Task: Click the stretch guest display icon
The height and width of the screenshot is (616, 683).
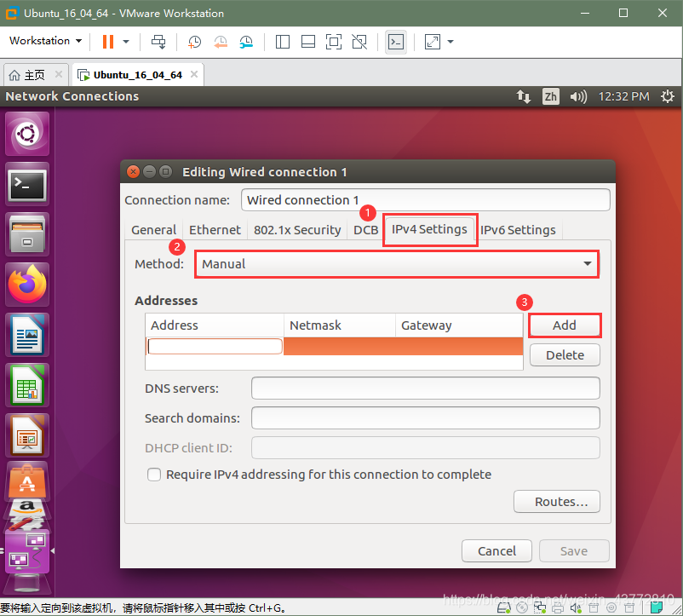Action: [x=432, y=42]
